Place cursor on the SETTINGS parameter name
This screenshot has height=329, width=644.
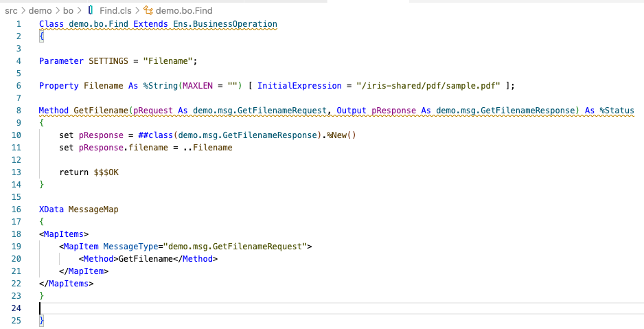point(108,61)
